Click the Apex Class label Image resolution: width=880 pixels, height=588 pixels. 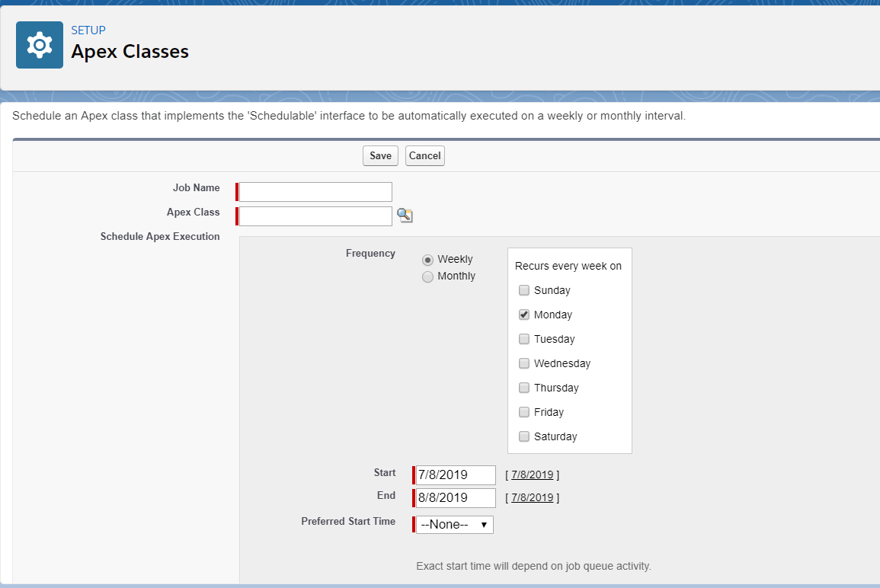coord(193,212)
